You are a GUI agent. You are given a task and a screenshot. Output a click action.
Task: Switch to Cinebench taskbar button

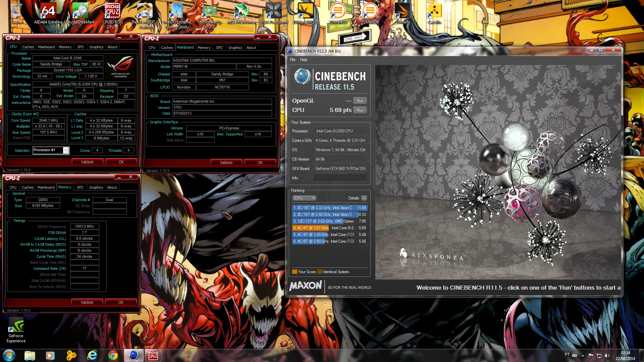tap(133, 355)
